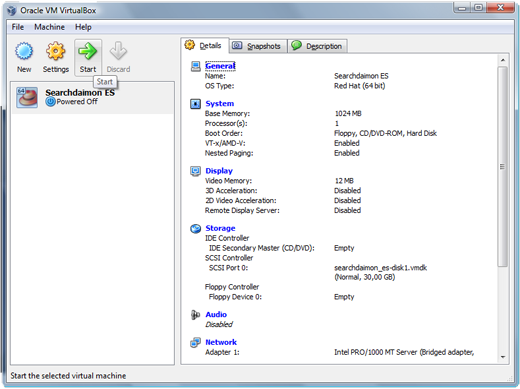Switch to the Snapshots tab
The width and height of the screenshot is (520, 389).
click(x=258, y=46)
